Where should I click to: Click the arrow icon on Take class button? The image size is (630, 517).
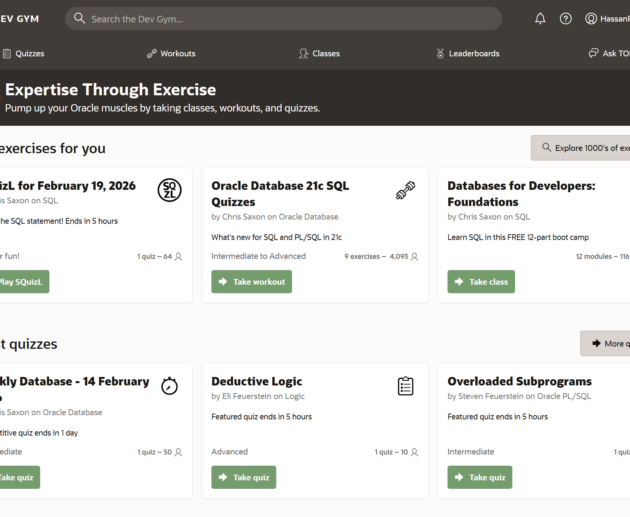(459, 282)
